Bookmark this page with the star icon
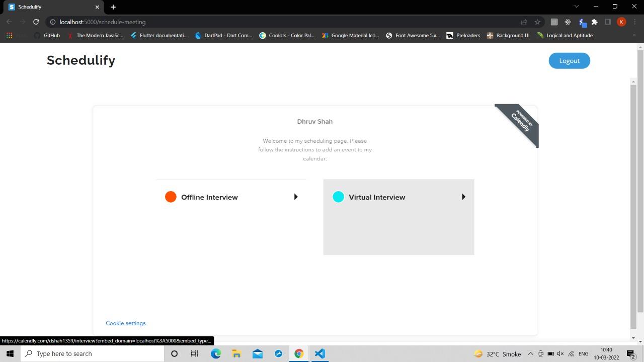Screen dimensions: 644x362 click(537, 22)
